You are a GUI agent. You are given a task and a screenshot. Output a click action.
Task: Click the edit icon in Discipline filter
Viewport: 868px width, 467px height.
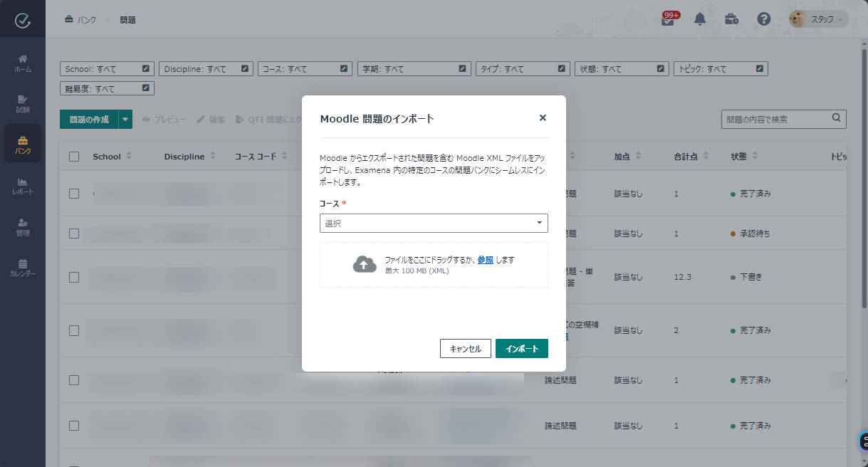point(245,69)
